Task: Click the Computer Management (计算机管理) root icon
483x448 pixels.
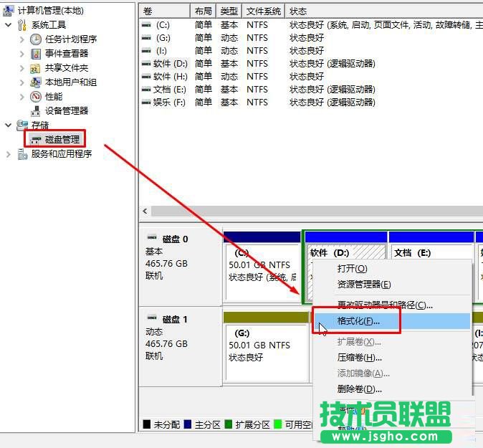Action: click(x=8, y=11)
